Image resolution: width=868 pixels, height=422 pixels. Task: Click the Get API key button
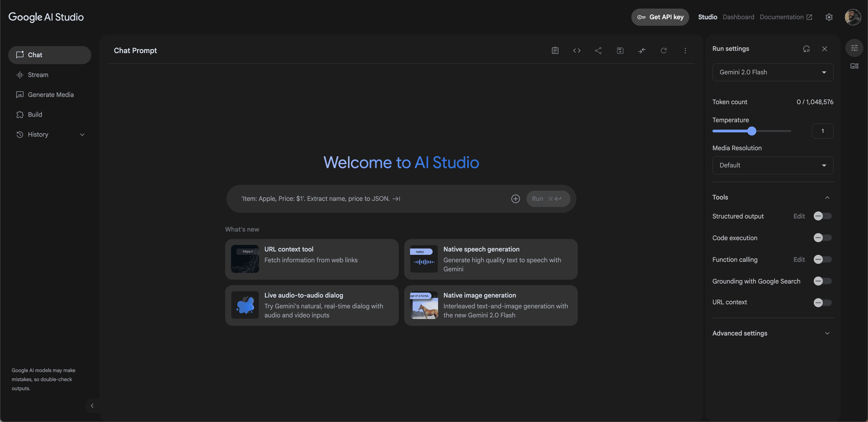[660, 17]
